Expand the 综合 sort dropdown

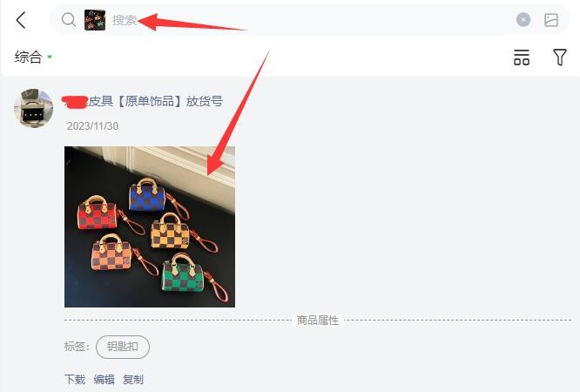(33, 57)
